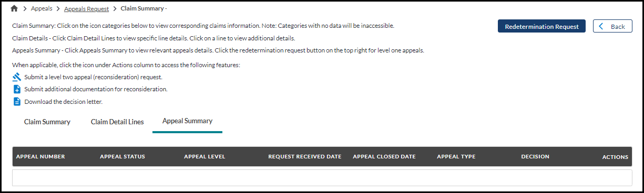The height and width of the screenshot is (193, 644).
Task: Sort by Request Received Date column
Action: [x=305, y=157]
